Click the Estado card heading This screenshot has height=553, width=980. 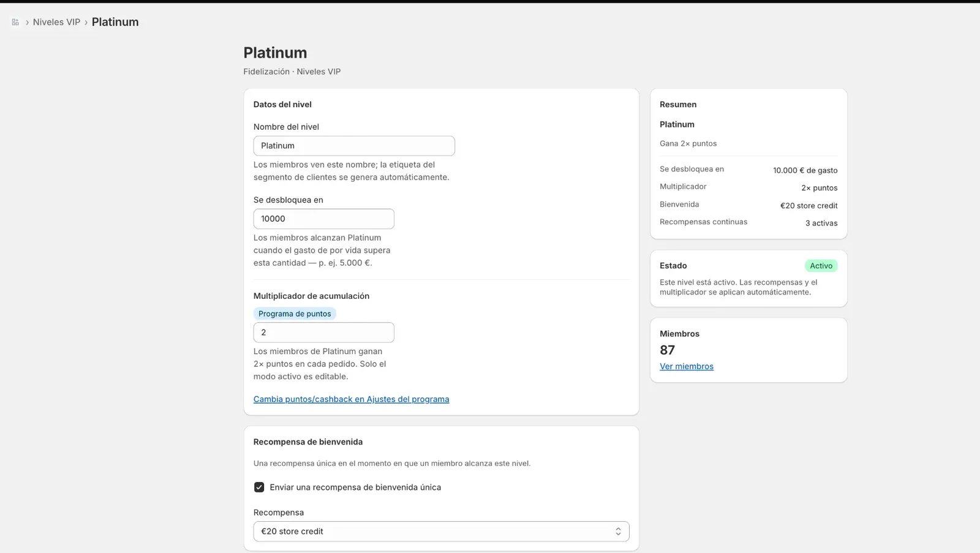pyautogui.click(x=673, y=266)
